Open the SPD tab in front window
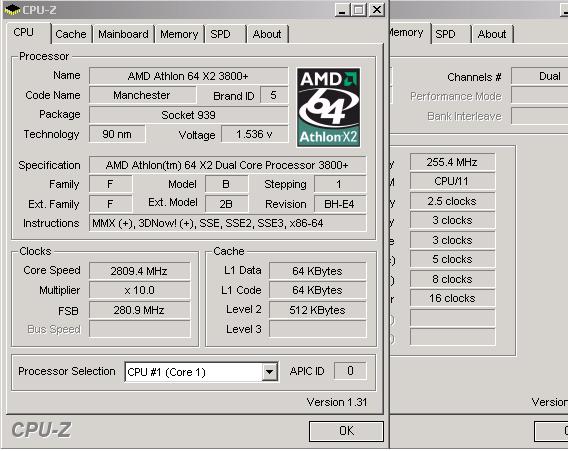Viewport: 568px width, 451px height. pos(225,34)
